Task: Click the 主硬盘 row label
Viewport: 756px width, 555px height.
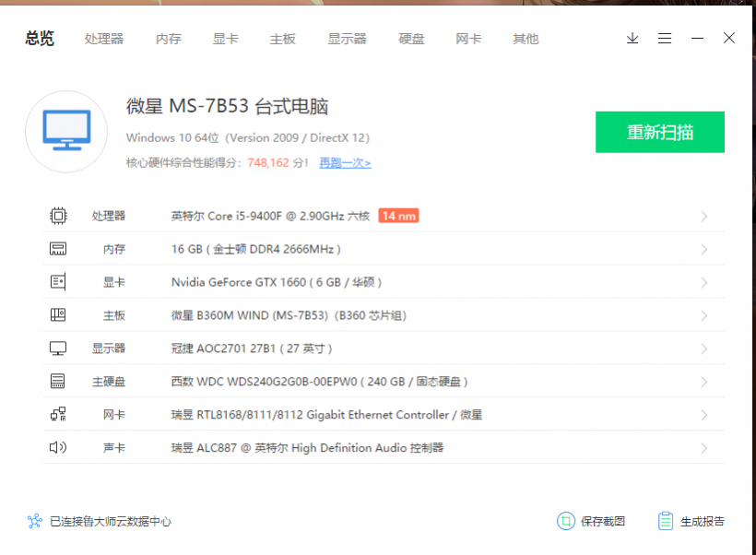Action: pos(109,382)
